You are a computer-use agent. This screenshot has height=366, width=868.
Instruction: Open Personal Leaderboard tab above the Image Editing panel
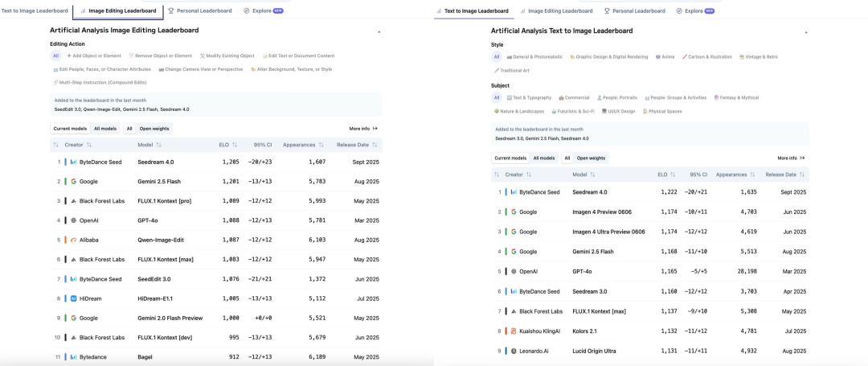pos(202,11)
